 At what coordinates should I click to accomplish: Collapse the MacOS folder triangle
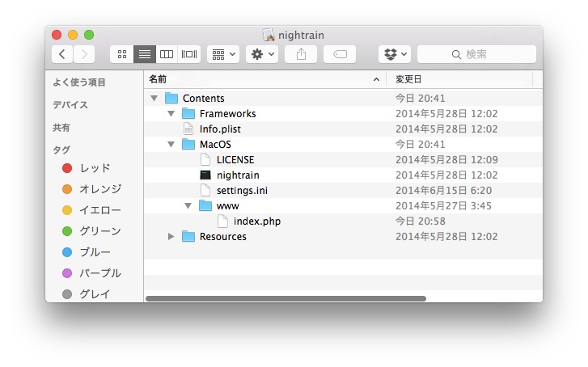[171, 145]
